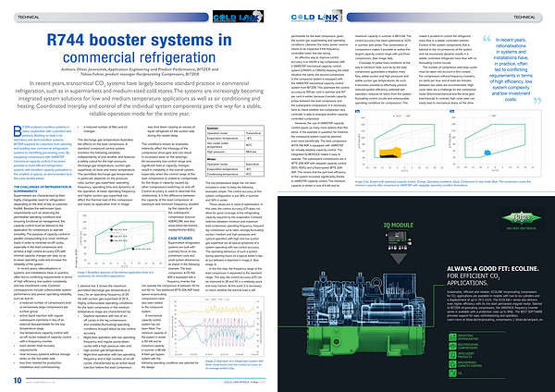Click the Cold Link Africa logo on the left page
This screenshot has height=392, width=555.
tap(238, 17)
